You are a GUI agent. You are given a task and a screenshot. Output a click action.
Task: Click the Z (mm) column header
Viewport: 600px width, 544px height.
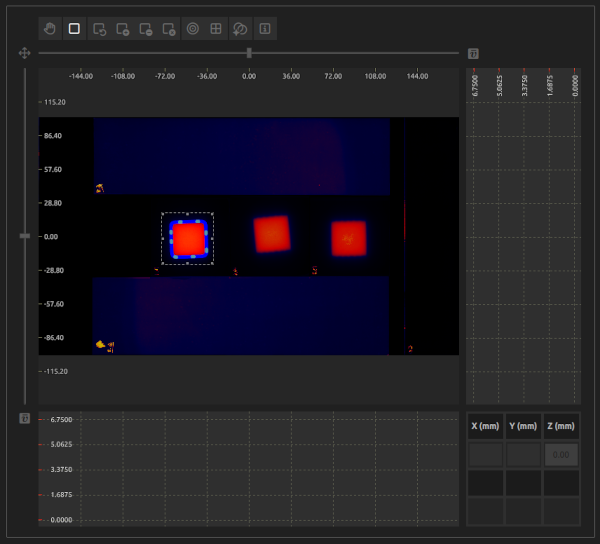click(561, 426)
